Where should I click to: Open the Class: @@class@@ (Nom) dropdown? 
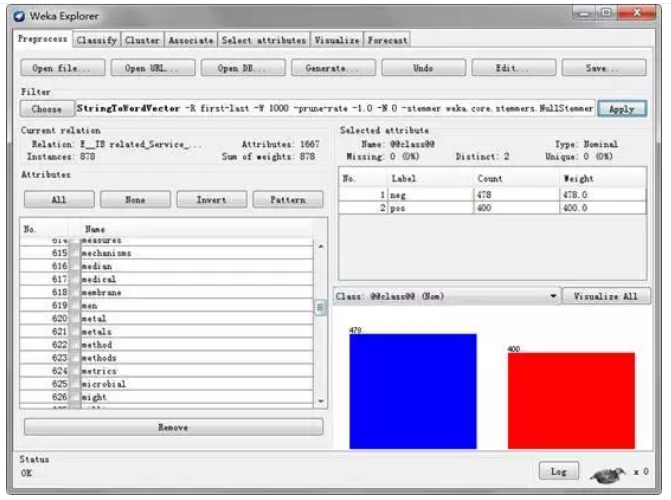447,296
